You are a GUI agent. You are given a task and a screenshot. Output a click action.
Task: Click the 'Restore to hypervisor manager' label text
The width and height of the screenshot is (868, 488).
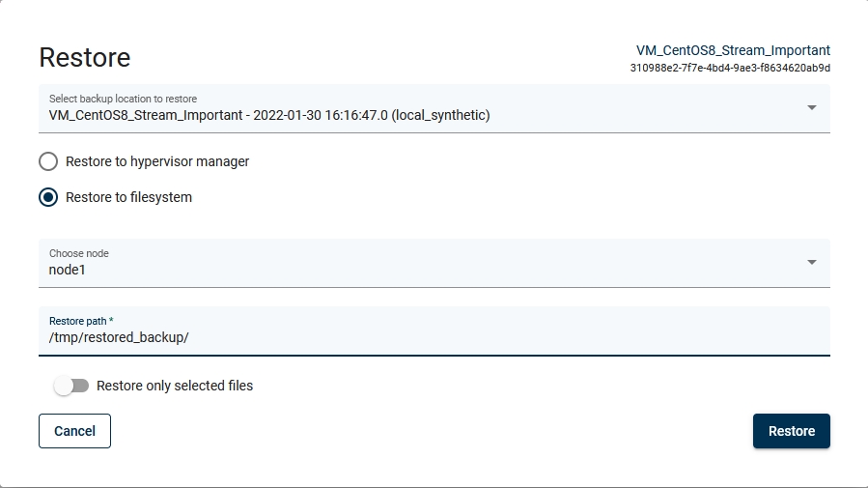(x=157, y=161)
